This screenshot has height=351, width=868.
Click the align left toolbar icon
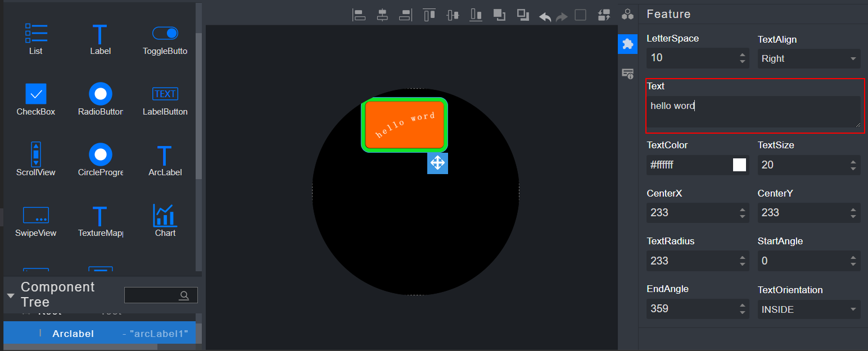point(359,15)
